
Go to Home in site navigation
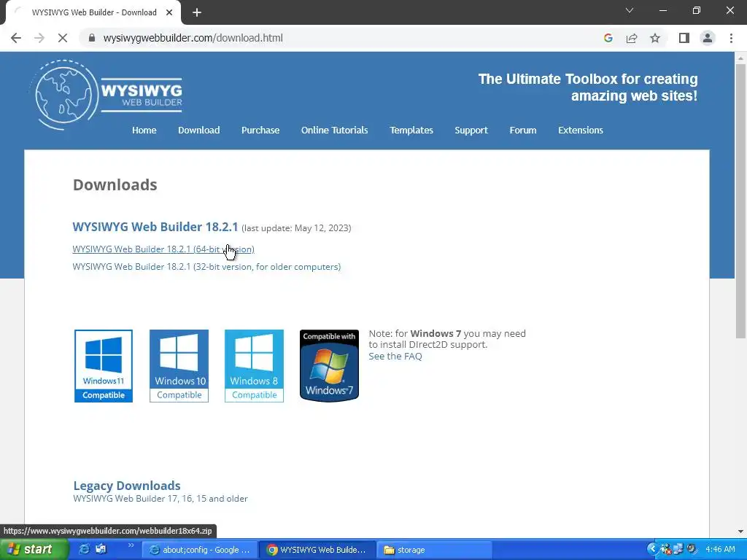[144, 130]
